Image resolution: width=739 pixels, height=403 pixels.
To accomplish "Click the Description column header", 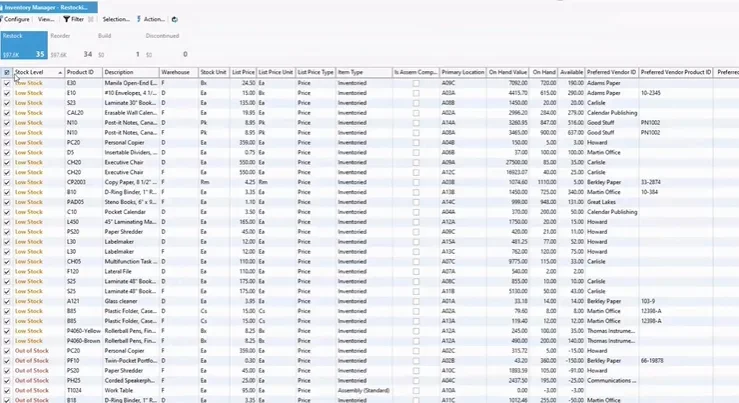I will pyautogui.click(x=131, y=72).
